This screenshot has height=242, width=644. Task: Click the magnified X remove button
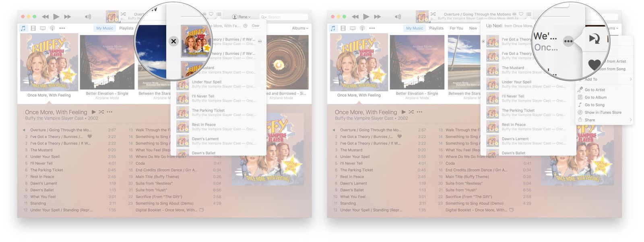[x=173, y=41]
